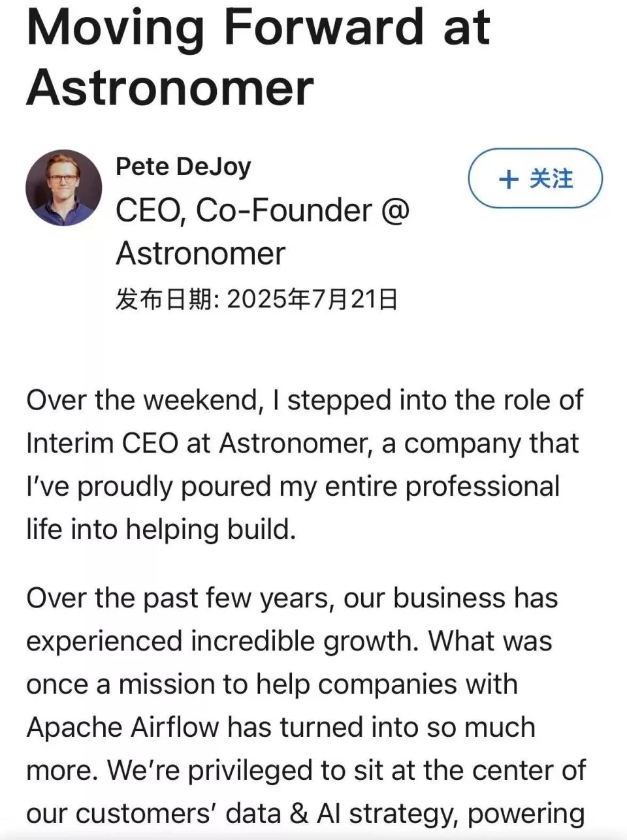The image size is (627, 840).
Task: Click "life into helping build" text line
Action: point(161,529)
